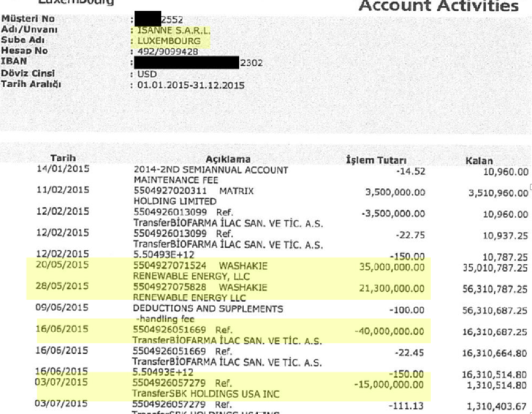Viewport: 532px width, 414px height.
Task: Select the amount "-22.45"
Action: [x=409, y=353]
